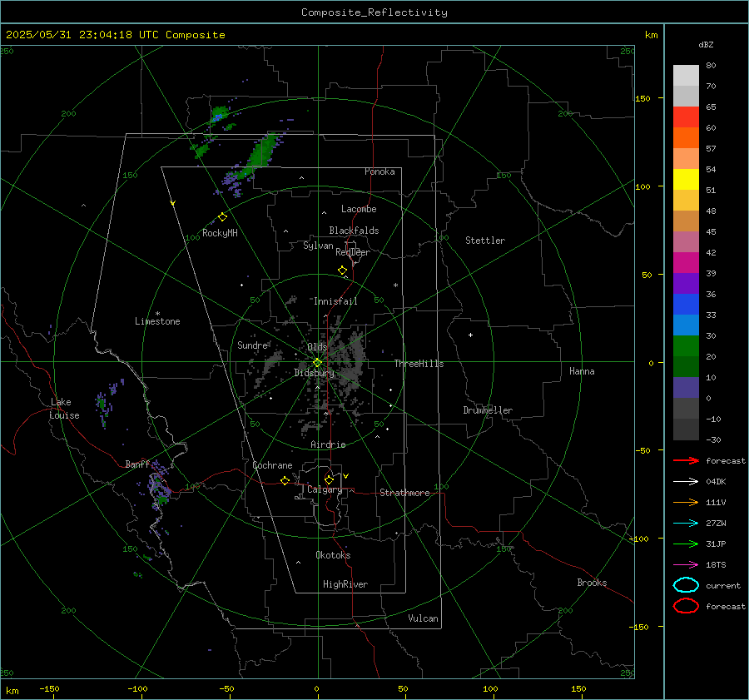Select the dark orange 60 dBZ swatch
This screenshot has width=749, height=700.
[686, 138]
